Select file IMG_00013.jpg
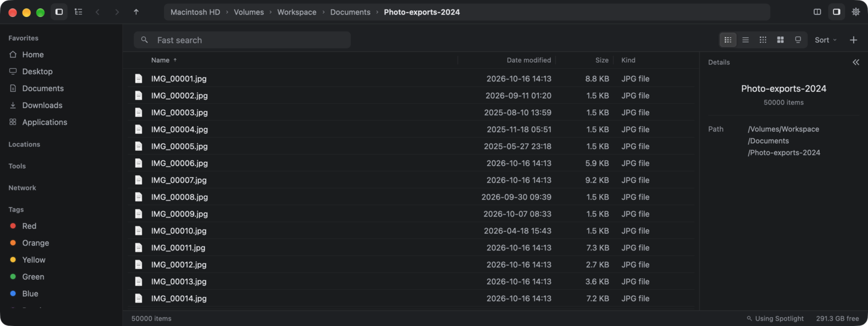The height and width of the screenshot is (326, 868). [x=411, y=281]
